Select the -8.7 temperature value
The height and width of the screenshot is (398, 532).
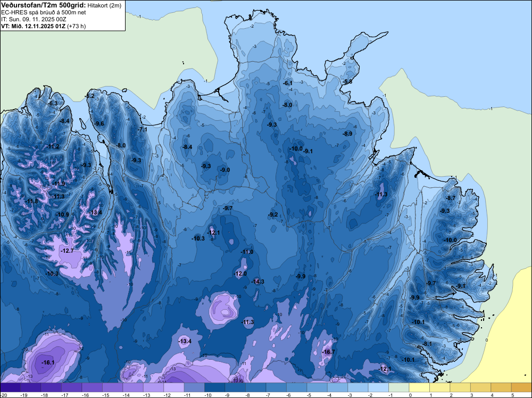(x=450, y=198)
